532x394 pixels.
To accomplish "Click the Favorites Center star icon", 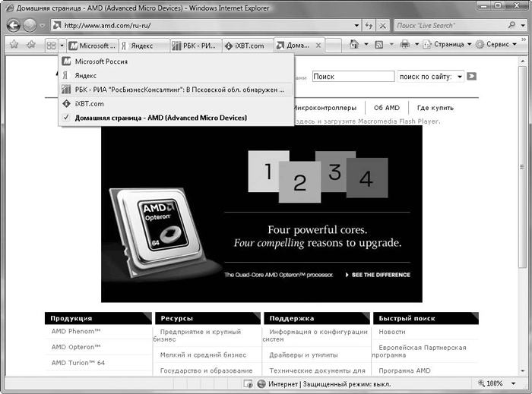I will (13, 45).
